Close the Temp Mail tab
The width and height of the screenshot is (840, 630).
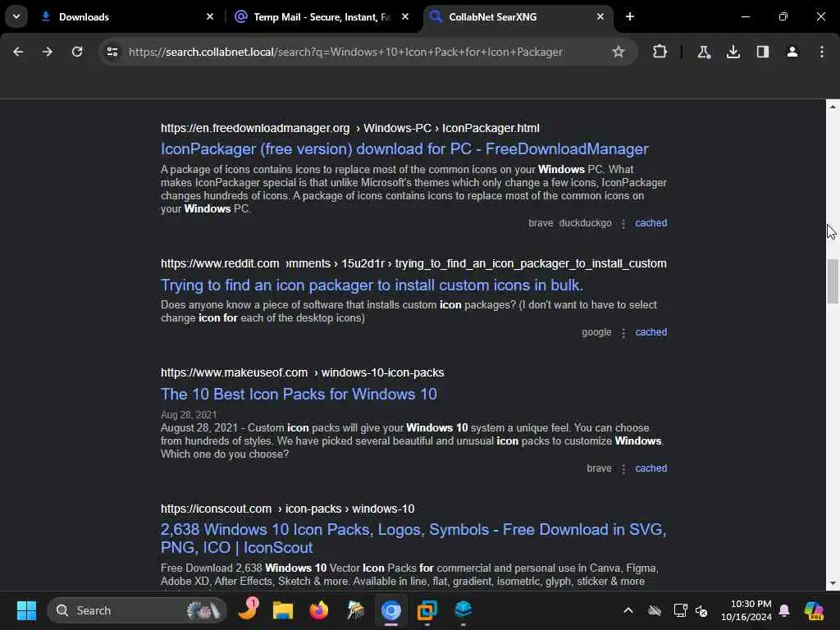[405, 16]
